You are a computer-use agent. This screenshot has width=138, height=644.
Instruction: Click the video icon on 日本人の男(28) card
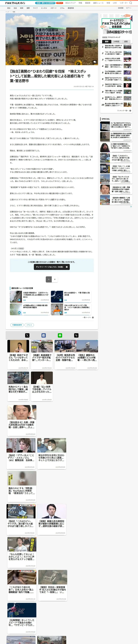(x=60, y=312)
